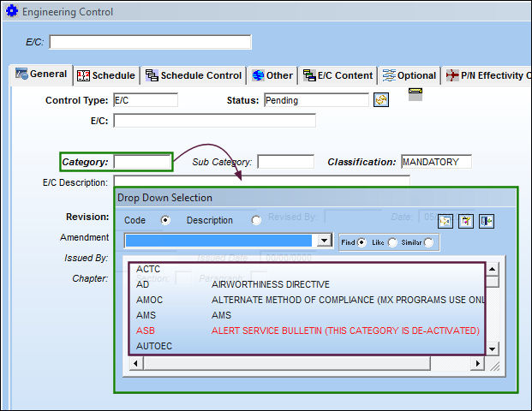Choose the Find search option
The height and width of the screenshot is (411, 532).
click(362, 242)
